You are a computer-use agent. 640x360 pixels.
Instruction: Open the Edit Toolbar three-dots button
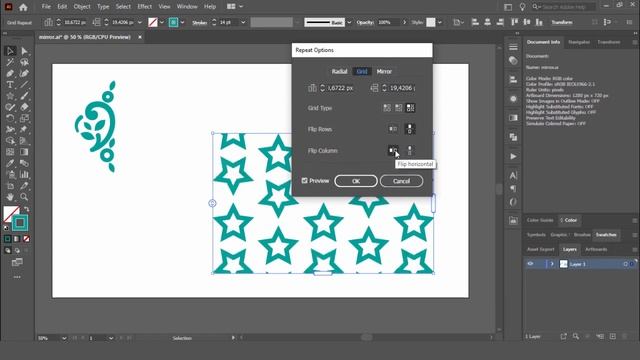click(17, 277)
